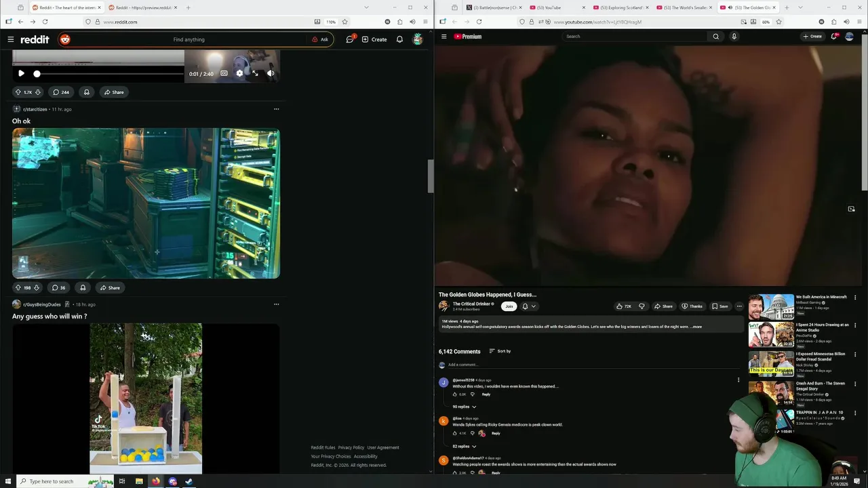
Task: Start YouTube voice search microphone
Action: (x=734, y=37)
